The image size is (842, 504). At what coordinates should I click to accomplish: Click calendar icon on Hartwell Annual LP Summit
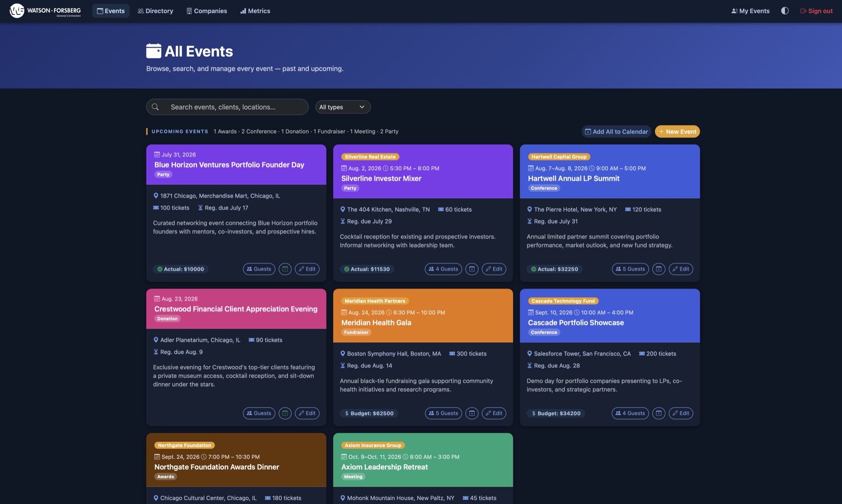tap(659, 269)
